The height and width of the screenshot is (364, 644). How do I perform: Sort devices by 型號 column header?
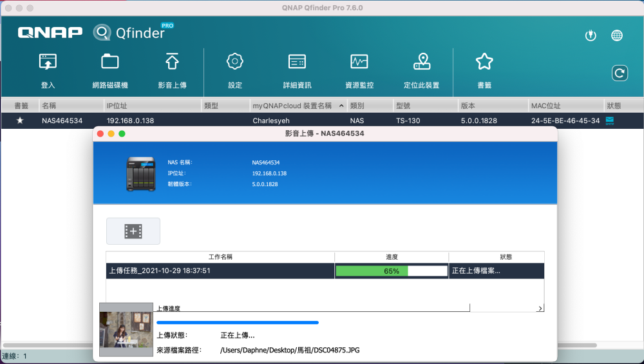(x=424, y=105)
